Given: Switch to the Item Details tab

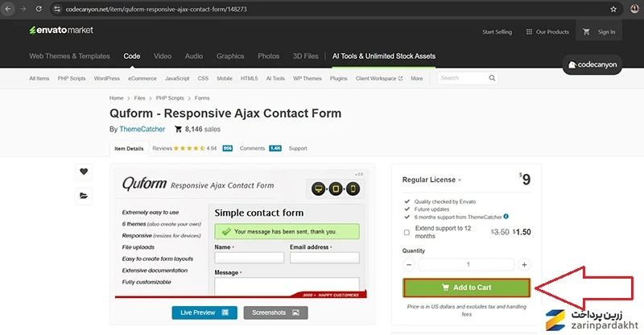Looking at the screenshot, I should click(x=129, y=148).
